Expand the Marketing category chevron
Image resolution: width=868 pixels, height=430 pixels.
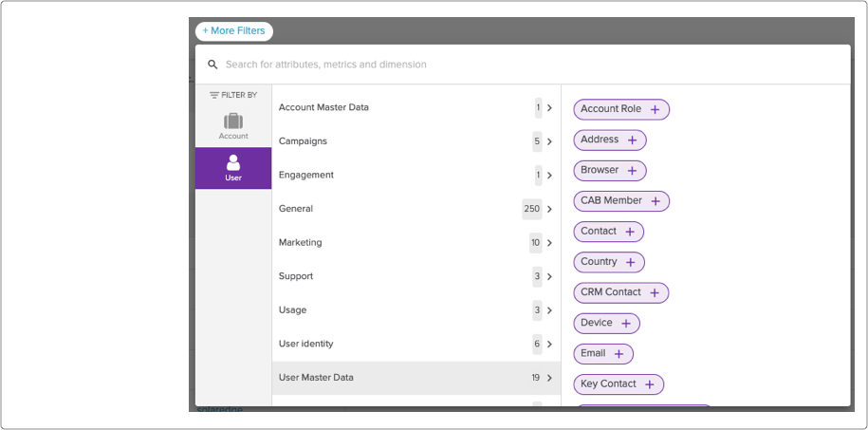click(549, 243)
